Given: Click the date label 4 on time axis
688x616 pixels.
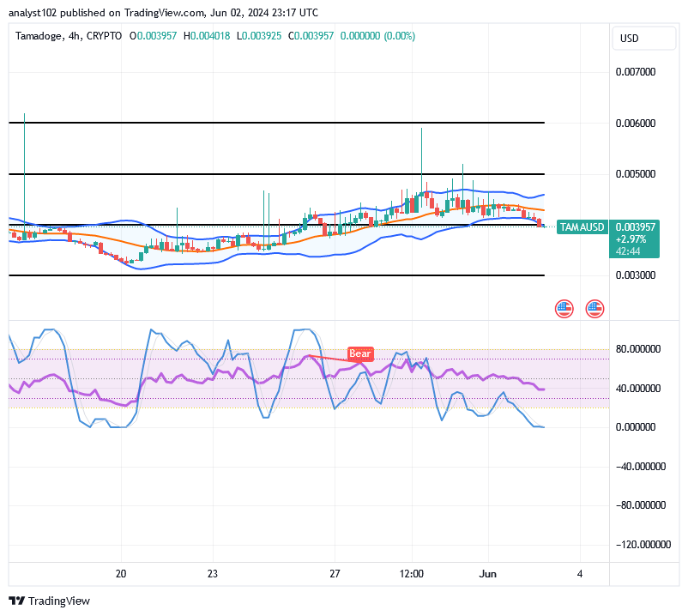Looking at the screenshot, I should point(580,574).
